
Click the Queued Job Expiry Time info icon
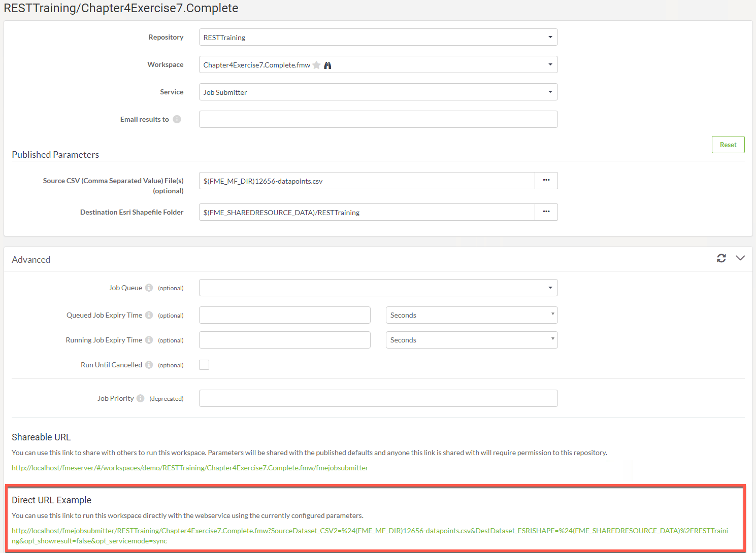149,315
